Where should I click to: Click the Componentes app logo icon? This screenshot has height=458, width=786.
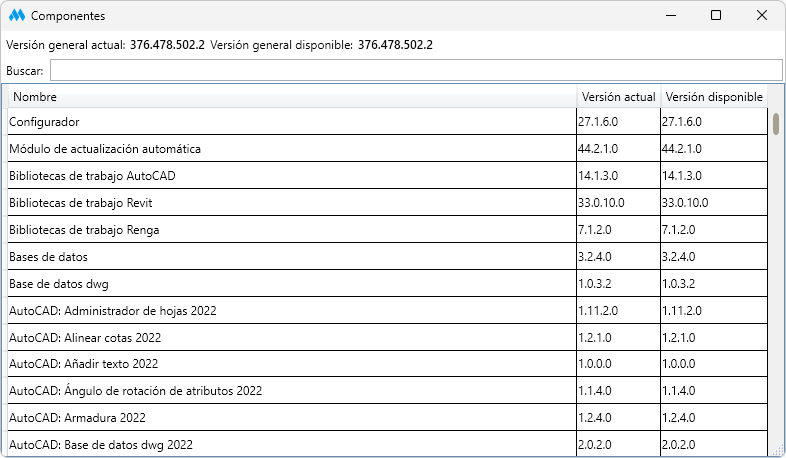click(17, 16)
